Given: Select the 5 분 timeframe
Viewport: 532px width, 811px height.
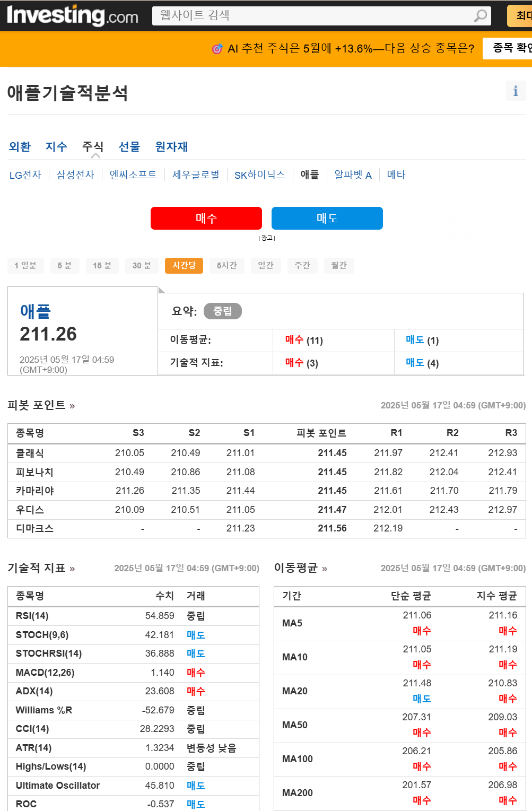Looking at the screenshot, I should (65, 265).
